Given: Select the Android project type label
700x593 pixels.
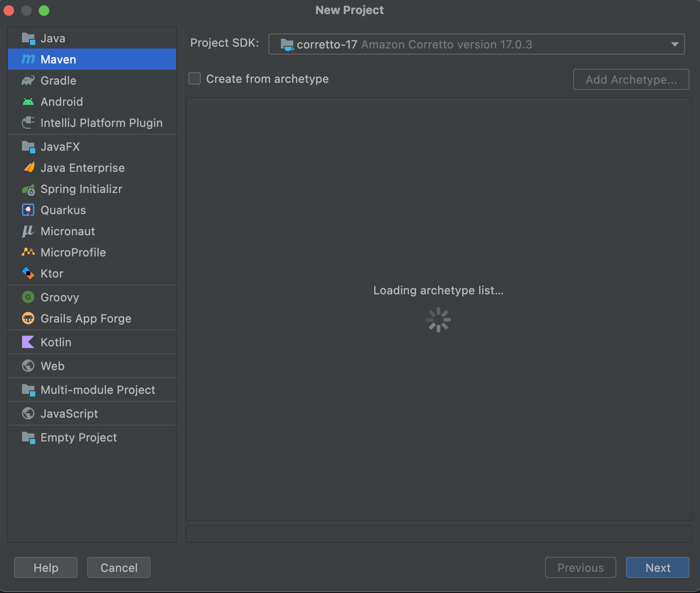Looking at the screenshot, I should pyautogui.click(x=62, y=102).
